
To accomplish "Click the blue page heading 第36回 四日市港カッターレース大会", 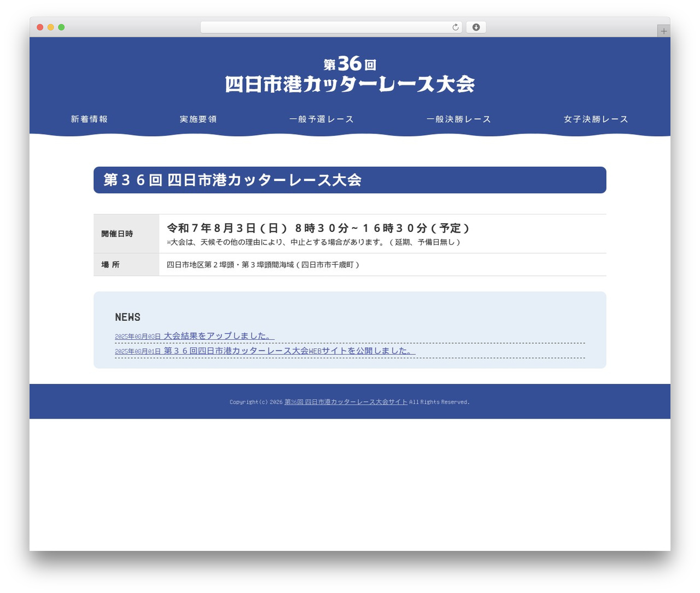I will click(x=350, y=180).
